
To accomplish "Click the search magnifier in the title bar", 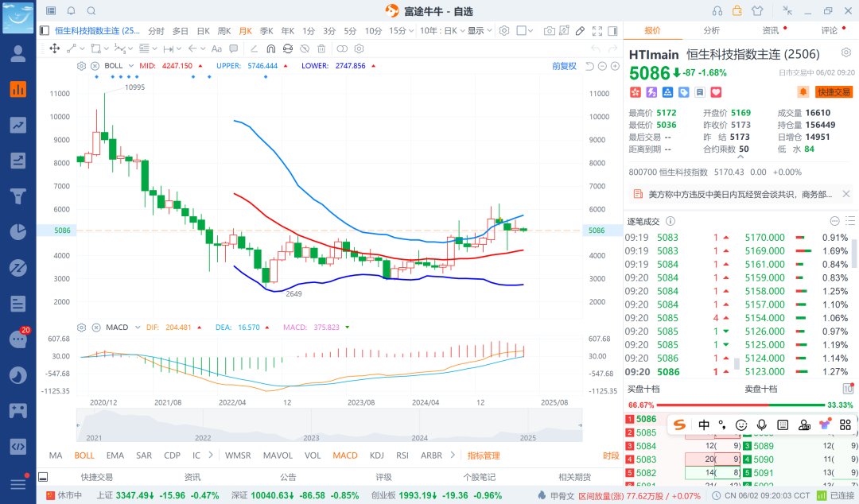I will tap(91, 11).
